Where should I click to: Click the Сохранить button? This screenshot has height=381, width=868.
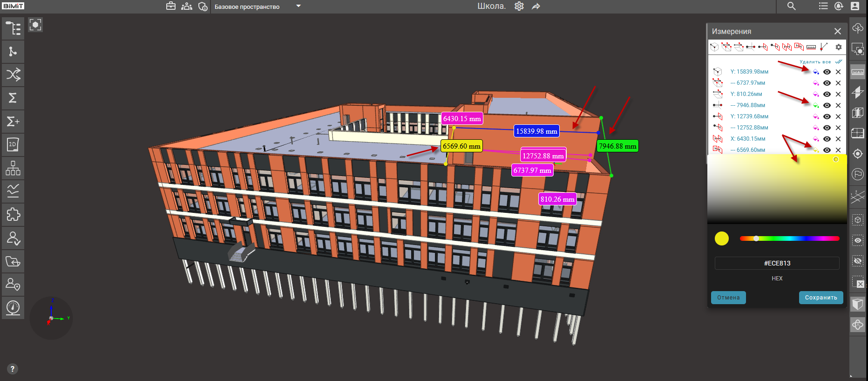(821, 298)
